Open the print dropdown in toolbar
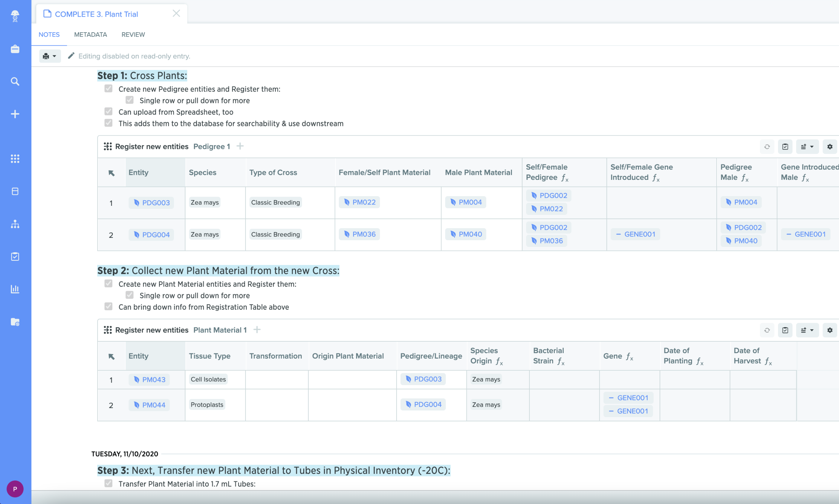This screenshot has width=839, height=504. pos(50,56)
